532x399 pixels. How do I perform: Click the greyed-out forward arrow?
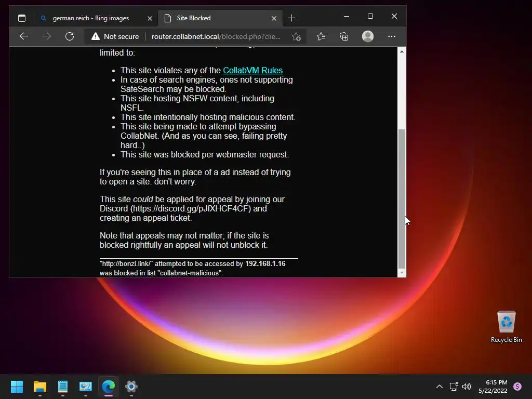[x=47, y=36]
